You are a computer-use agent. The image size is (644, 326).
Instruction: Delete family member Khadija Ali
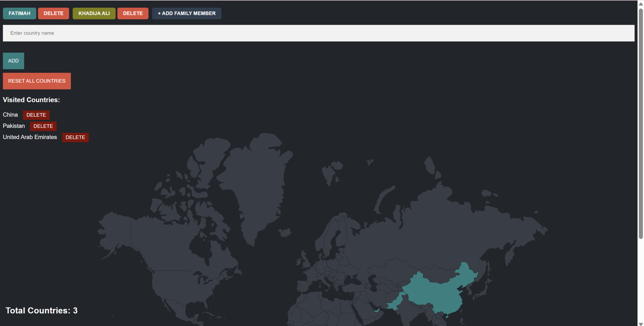[x=133, y=13]
